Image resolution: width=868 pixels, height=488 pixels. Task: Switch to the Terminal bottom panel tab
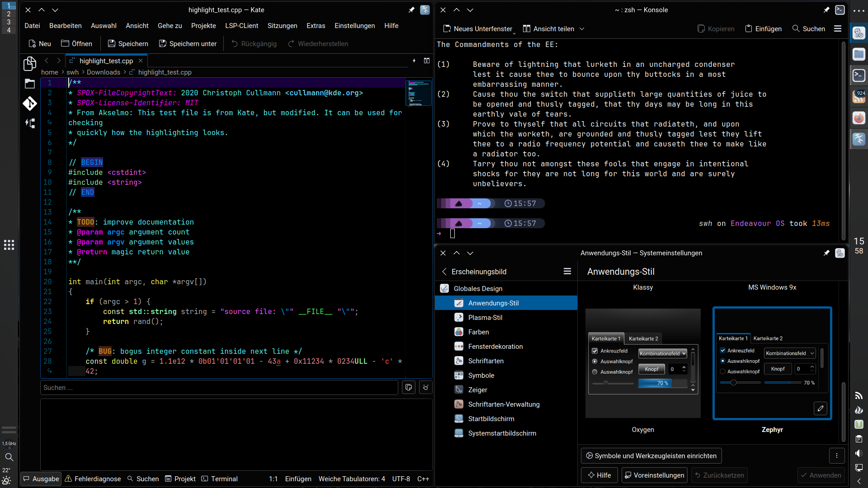220,479
